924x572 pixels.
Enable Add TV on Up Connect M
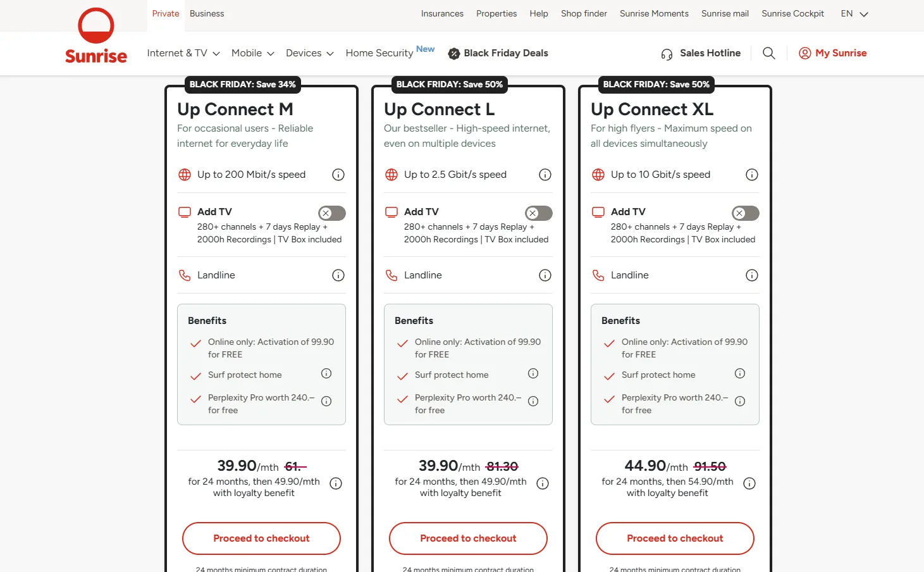pyautogui.click(x=332, y=213)
